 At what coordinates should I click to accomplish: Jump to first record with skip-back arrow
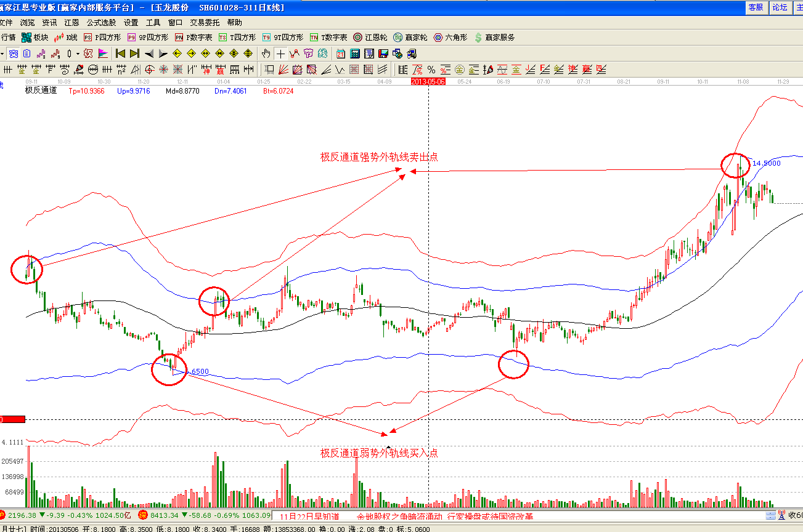coord(121,54)
